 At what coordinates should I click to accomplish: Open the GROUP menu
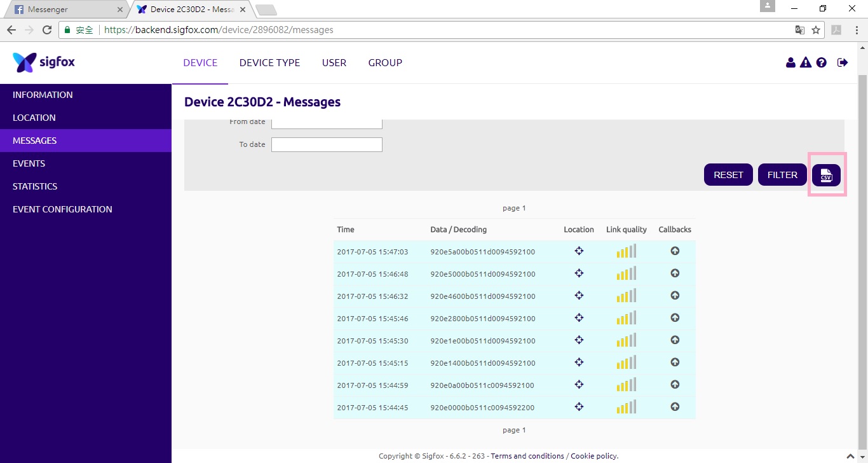[385, 62]
